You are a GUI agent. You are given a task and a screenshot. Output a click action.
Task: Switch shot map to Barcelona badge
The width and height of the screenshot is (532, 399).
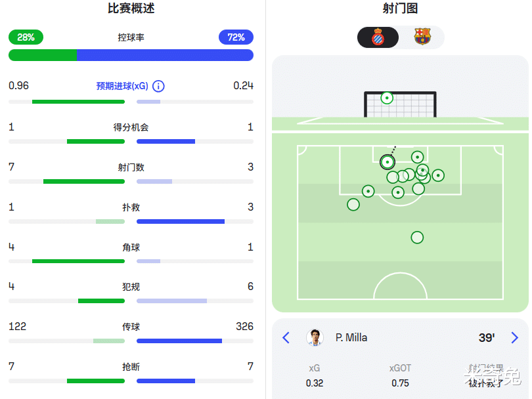click(422, 37)
